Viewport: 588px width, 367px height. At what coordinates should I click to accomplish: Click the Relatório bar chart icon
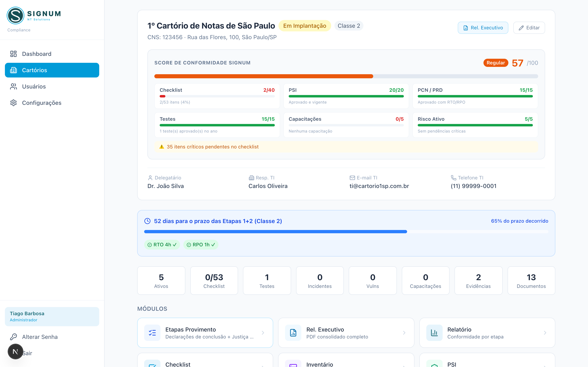pos(434,333)
